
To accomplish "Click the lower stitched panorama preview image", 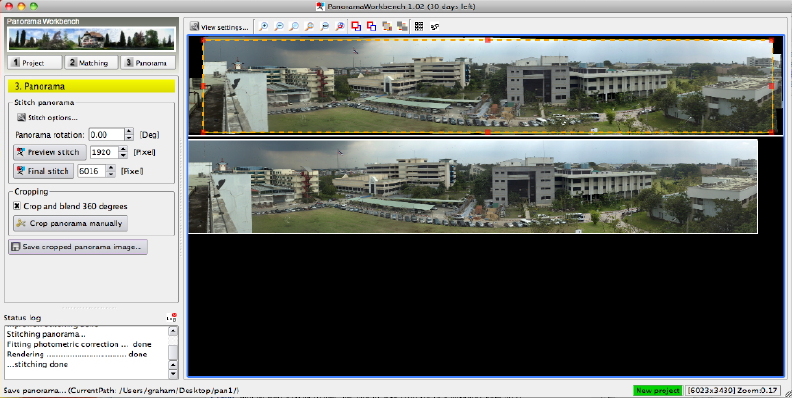I will tap(473, 186).
